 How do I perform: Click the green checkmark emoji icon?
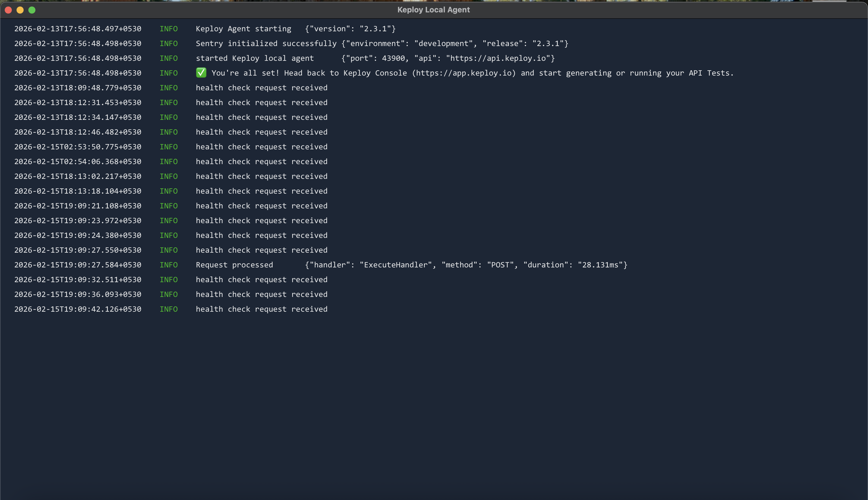tap(201, 73)
